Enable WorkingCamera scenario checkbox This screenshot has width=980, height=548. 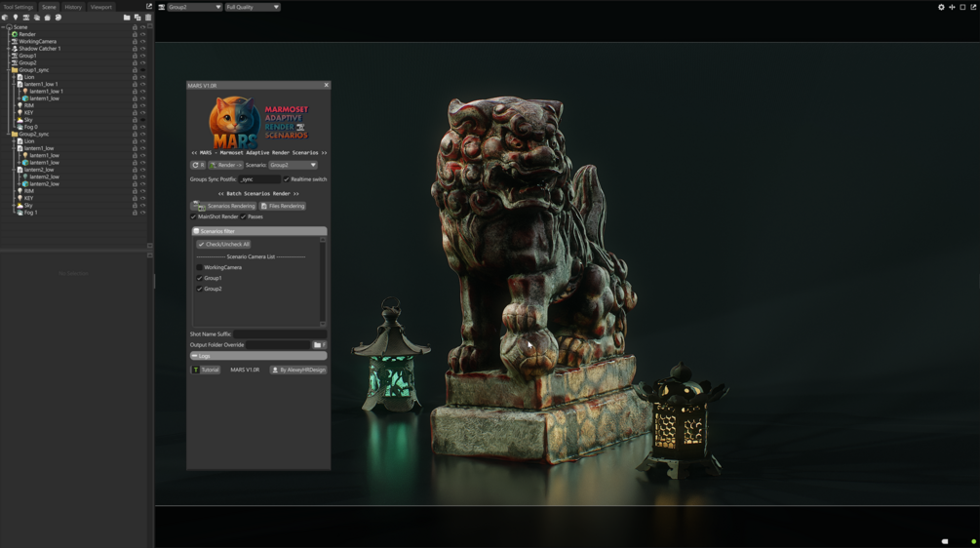click(x=199, y=267)
